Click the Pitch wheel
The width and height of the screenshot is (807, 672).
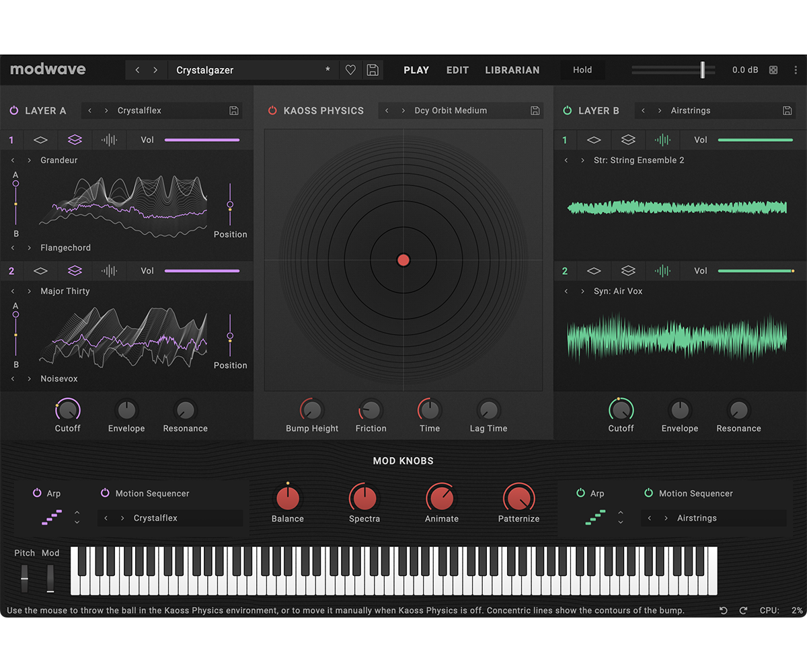[24, 579]
